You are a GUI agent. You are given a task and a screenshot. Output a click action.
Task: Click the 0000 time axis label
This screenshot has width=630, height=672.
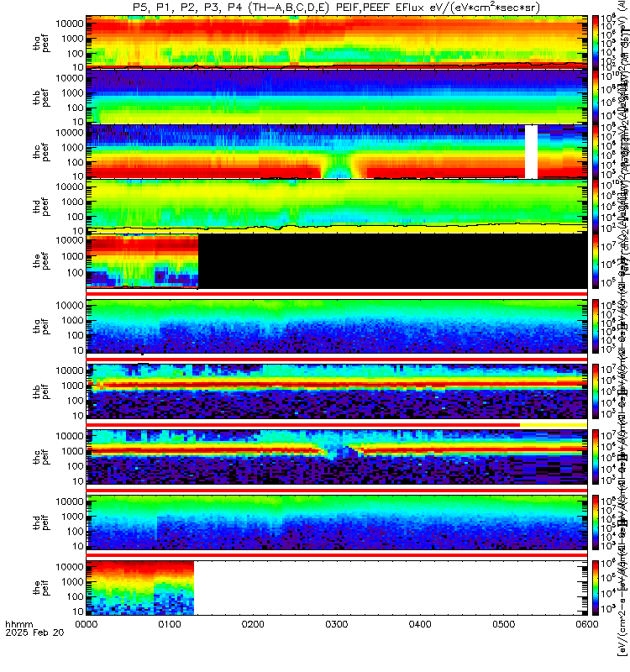point(87,624)
